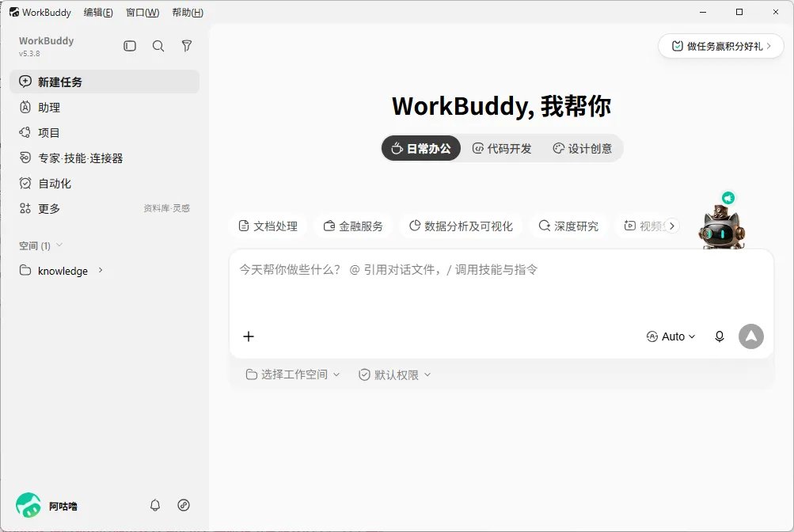The image size is (794, 532).
Task: Switch to the 设计创意 tab
Action: [x=583, y=148]
